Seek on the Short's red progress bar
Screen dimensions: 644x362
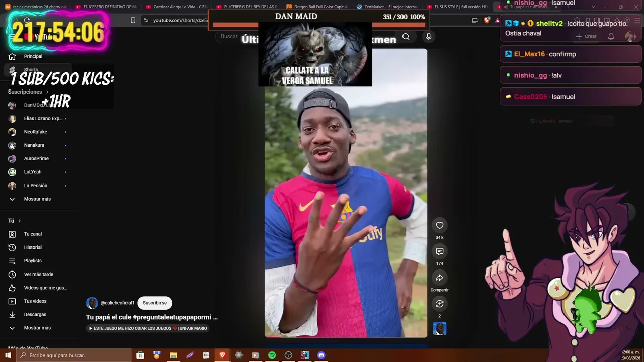[346, 337]
